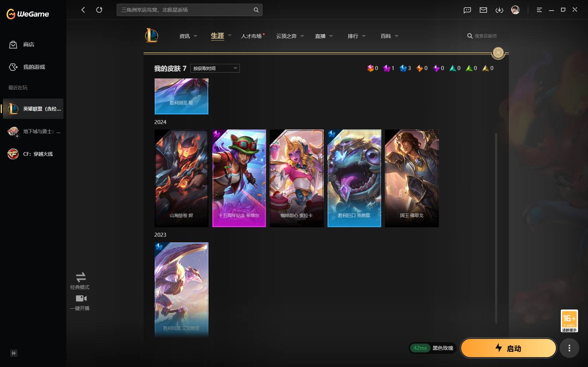Viewport: 588px width, 367px height.
Task: Open the 十五周年纪念 希维尔 skin card
Action: pyautogui.click(x=239, y=178)
